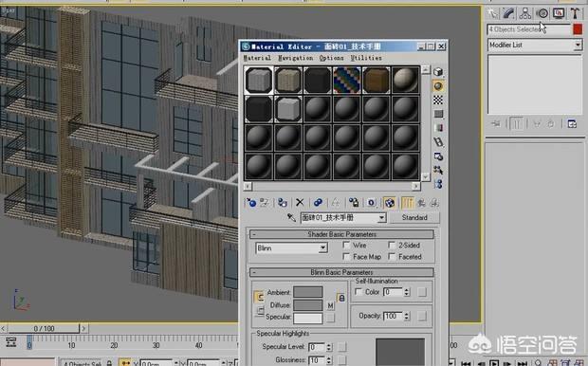Image resolution: width=588 pixels, height=366 pixels.
Task: Click Opacity spinner arrows
Action: click(x=407, y=316)
